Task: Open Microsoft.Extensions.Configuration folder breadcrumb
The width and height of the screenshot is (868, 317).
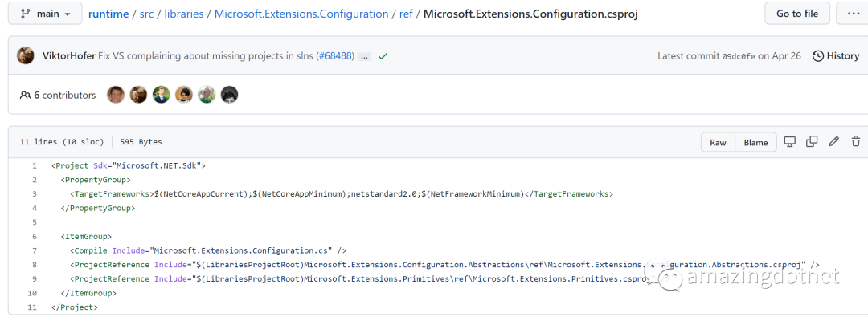Action: click(301, 14)
